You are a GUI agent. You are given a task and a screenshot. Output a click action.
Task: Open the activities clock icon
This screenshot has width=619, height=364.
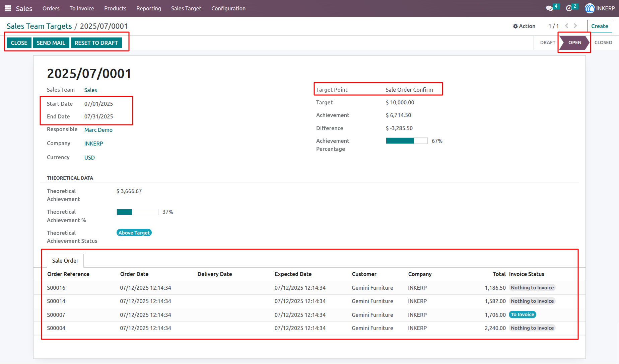[569, 8]
